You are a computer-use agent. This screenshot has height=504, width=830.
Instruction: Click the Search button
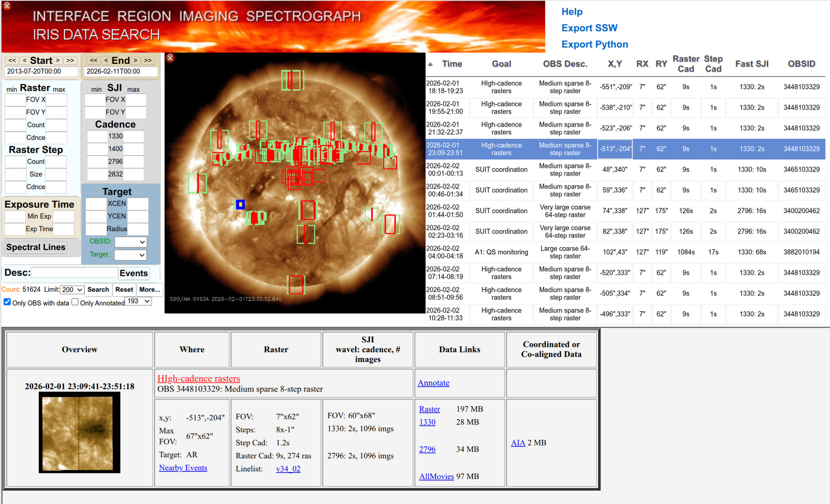(x=98, y=290)
